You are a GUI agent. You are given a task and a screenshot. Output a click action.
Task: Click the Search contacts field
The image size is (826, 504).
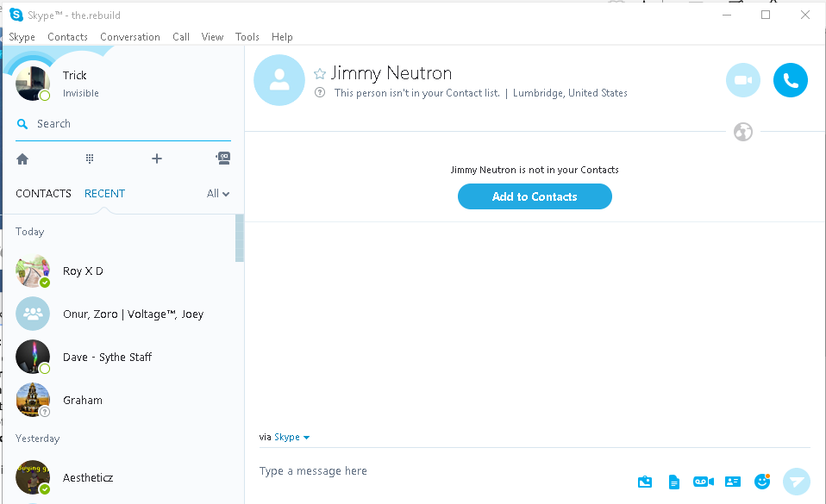tap(123, 124)
